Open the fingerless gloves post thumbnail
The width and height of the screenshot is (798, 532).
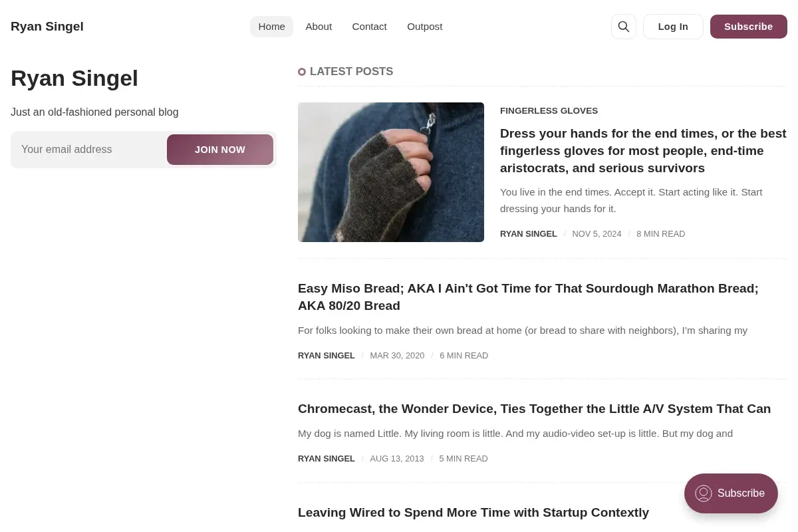click(391, 172)
